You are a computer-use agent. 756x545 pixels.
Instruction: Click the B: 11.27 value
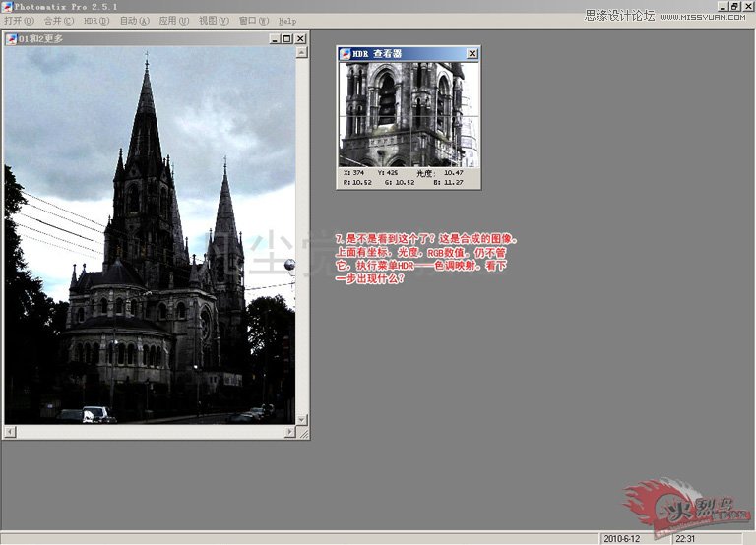[x=448, y=183]
